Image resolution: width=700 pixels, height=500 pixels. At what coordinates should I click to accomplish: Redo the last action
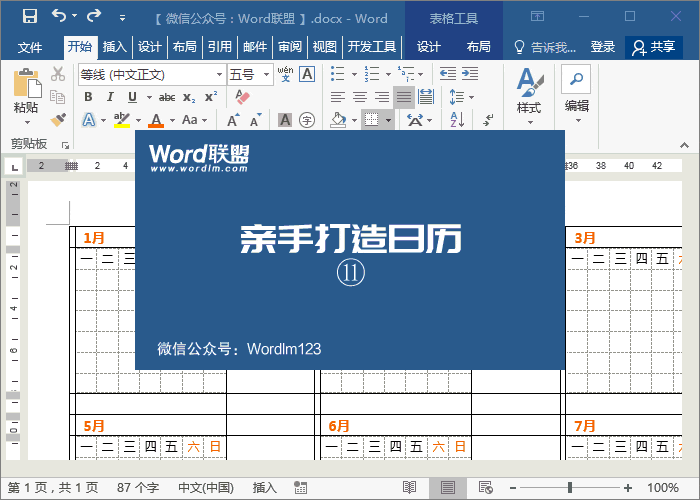(94, 16)
